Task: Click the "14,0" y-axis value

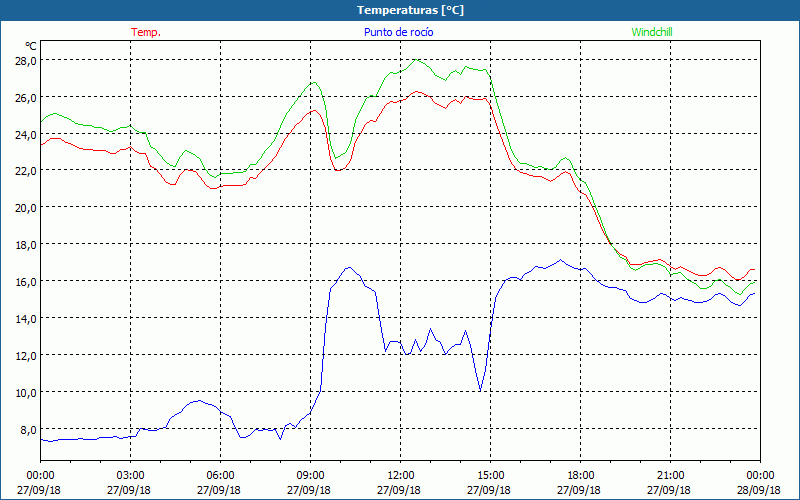Action: pos(25,319)
